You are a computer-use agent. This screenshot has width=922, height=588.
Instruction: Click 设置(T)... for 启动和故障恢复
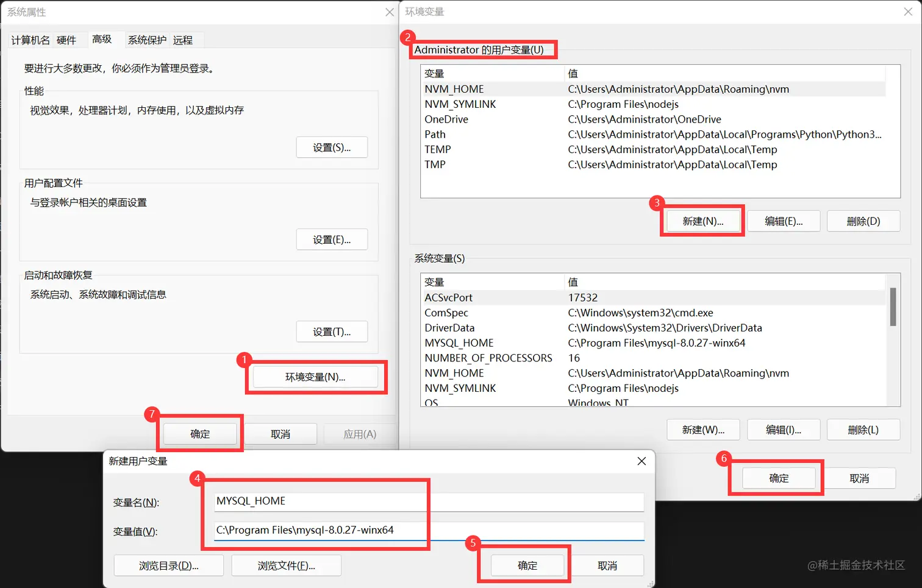click(x=332, y=331)
